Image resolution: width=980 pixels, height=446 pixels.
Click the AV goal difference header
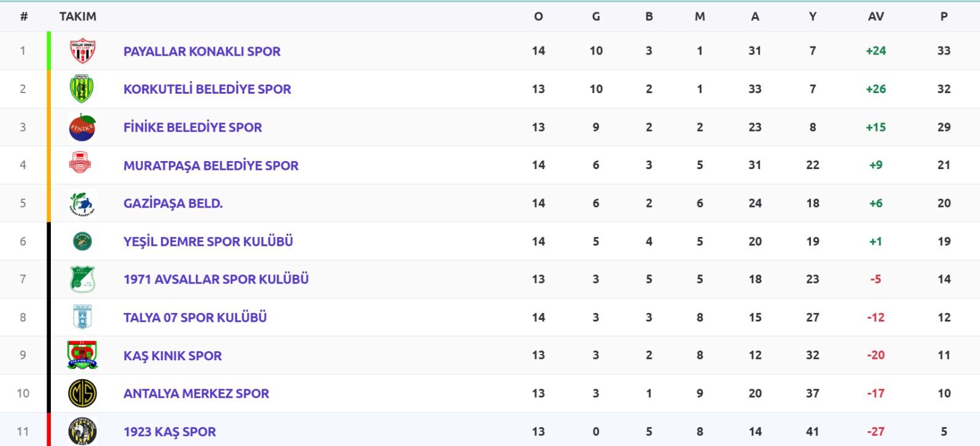[876, 17]
